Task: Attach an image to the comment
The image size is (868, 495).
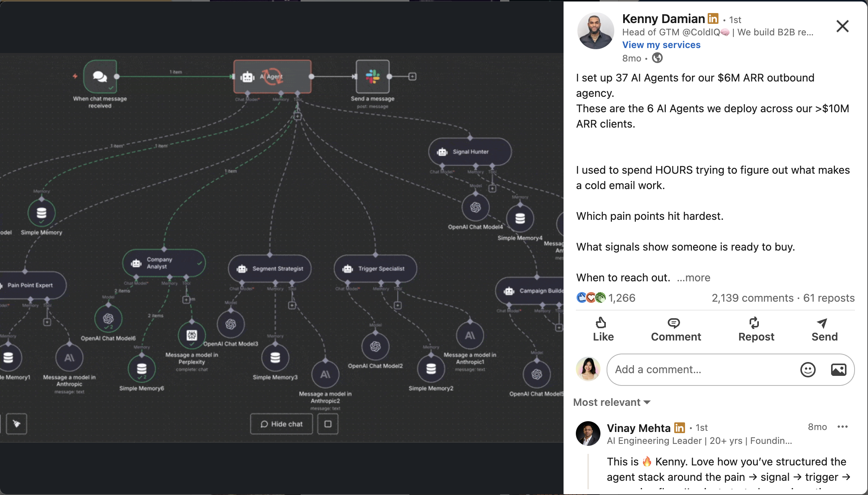Action: click(x=838, y=370)
